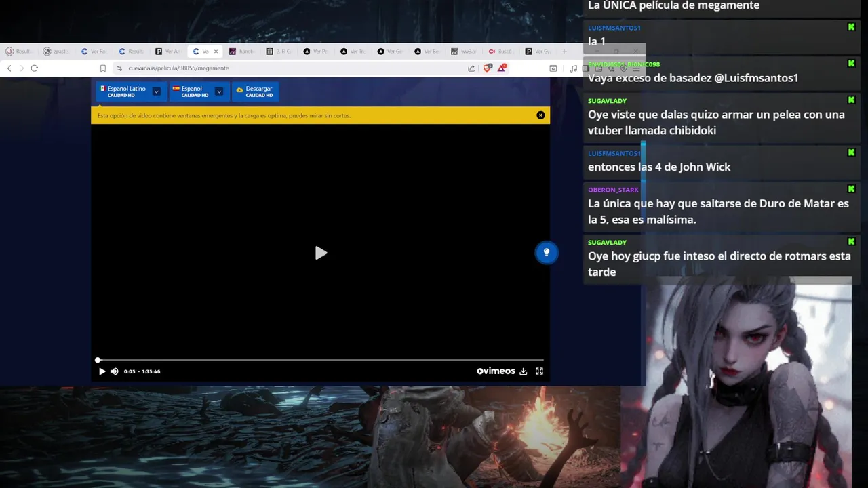Switch to the Ver Am tab

pyautogui.click(x=169, y=52)
